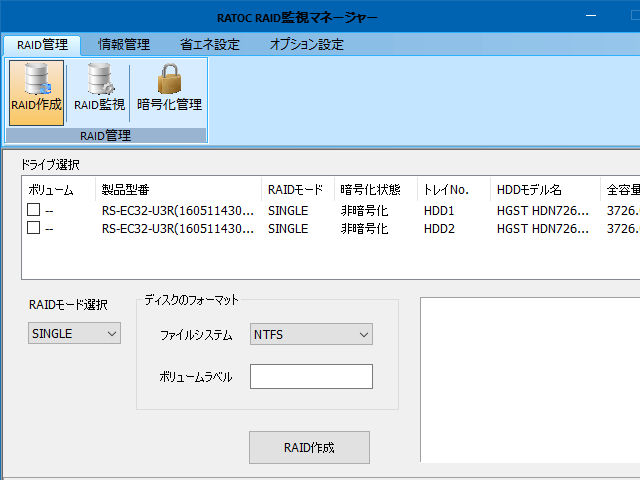Click 非暗号化 status in HDD2 row
This screenshot has height=480, width=640.
coord(364,229)
